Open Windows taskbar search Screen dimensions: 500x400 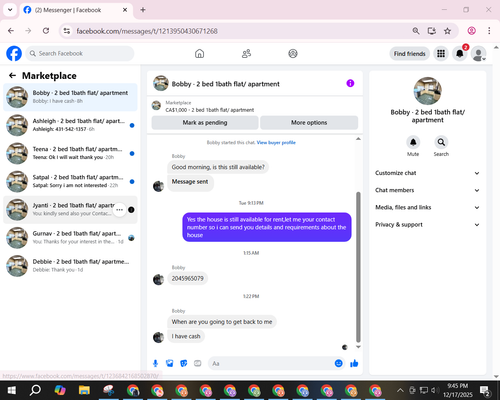click(x=35, y=390)
